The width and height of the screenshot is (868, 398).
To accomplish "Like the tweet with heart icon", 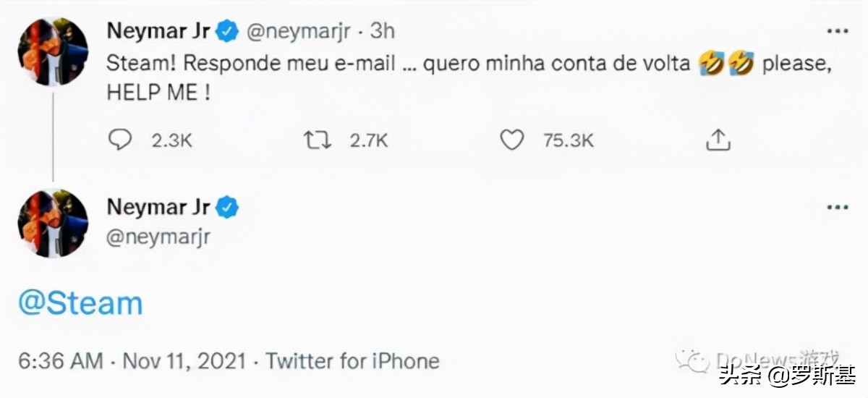I will tap(512, 140).
